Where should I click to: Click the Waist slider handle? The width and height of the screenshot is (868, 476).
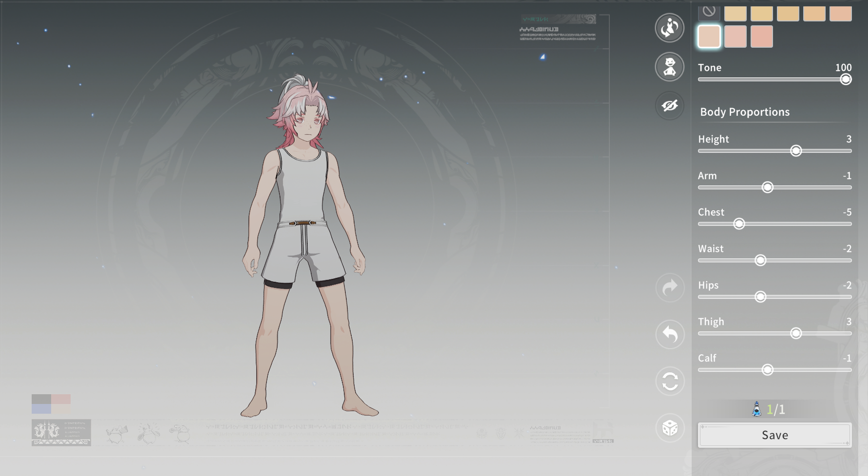pos(760,260)
